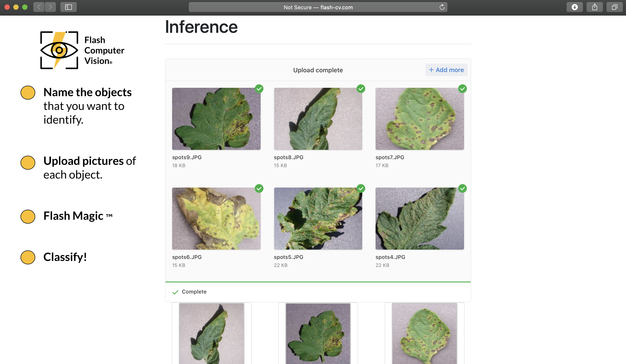626x364 pixels.
Task: Click the Safari sidebar toggle icon
Action: (68, 7)
